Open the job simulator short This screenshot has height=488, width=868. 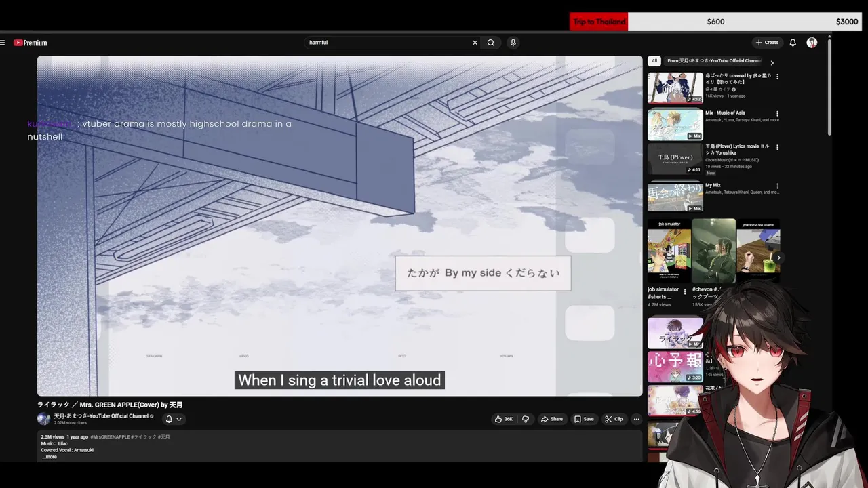coord(669,251)
